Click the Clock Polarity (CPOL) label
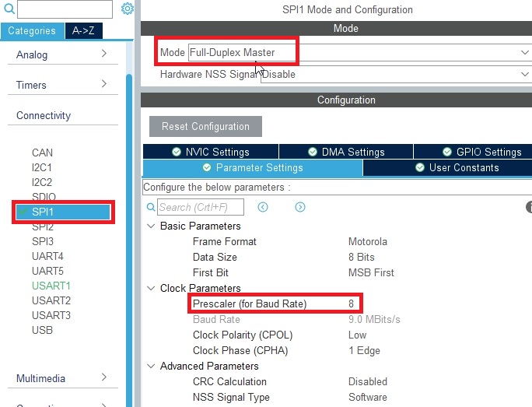 tap(243, 335)
